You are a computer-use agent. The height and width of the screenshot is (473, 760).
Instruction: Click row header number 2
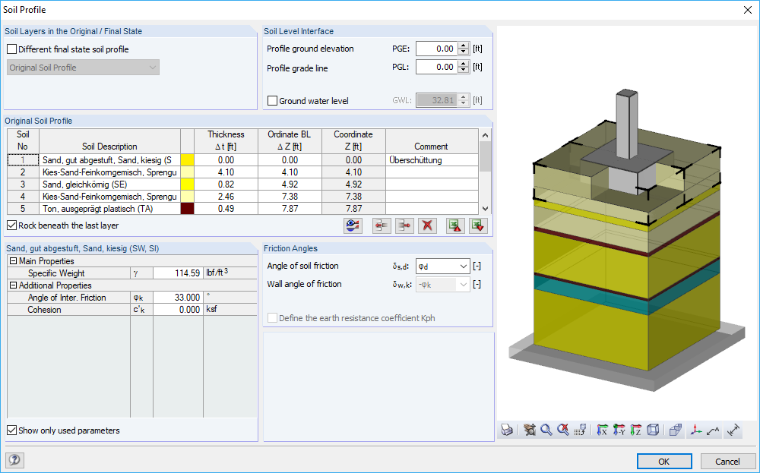pyautogui.click(x=23, y=172)
